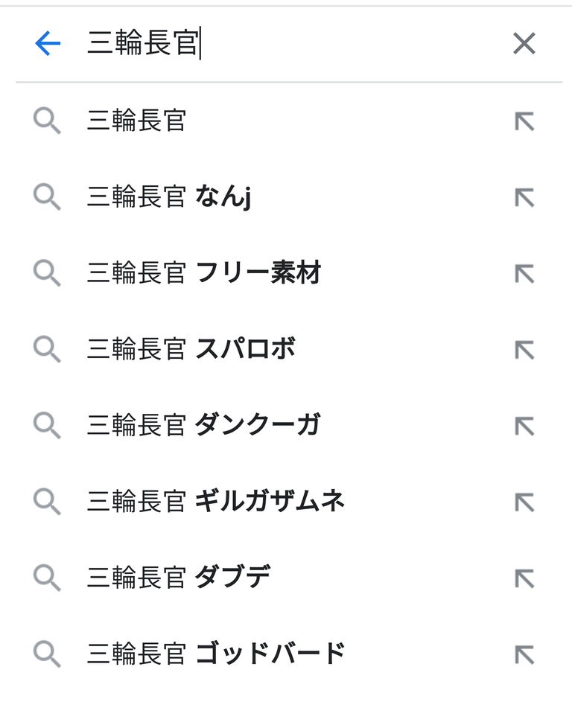Open the 三輪長官 フリー素材 suggestion

coord(203,273)
